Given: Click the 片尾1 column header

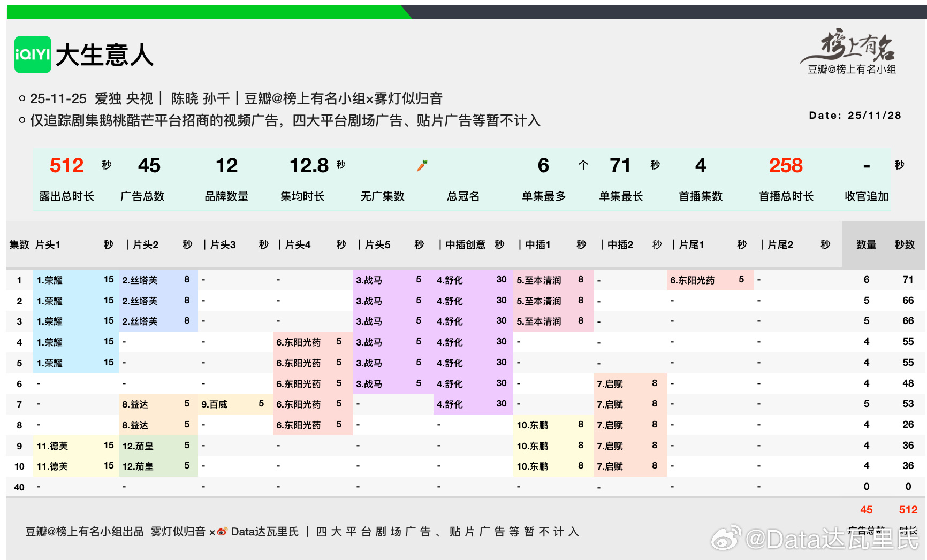Looking at the screenshot, I should (692, 244).
